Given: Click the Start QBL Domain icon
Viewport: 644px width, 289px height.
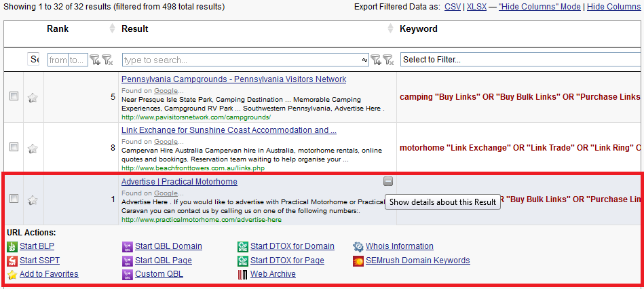Looking at the screenshot, I should [x=128, y=247].
